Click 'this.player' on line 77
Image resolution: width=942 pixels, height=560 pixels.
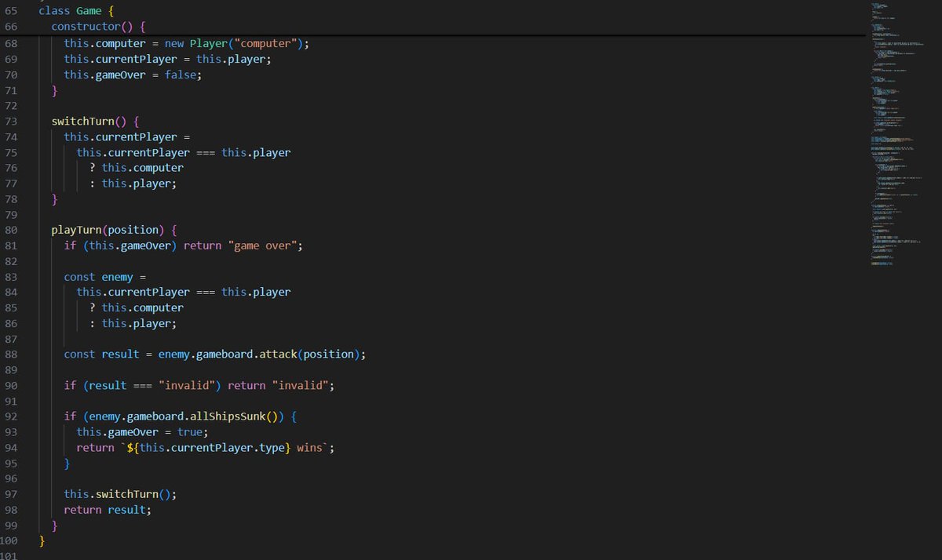pos(136,184)
